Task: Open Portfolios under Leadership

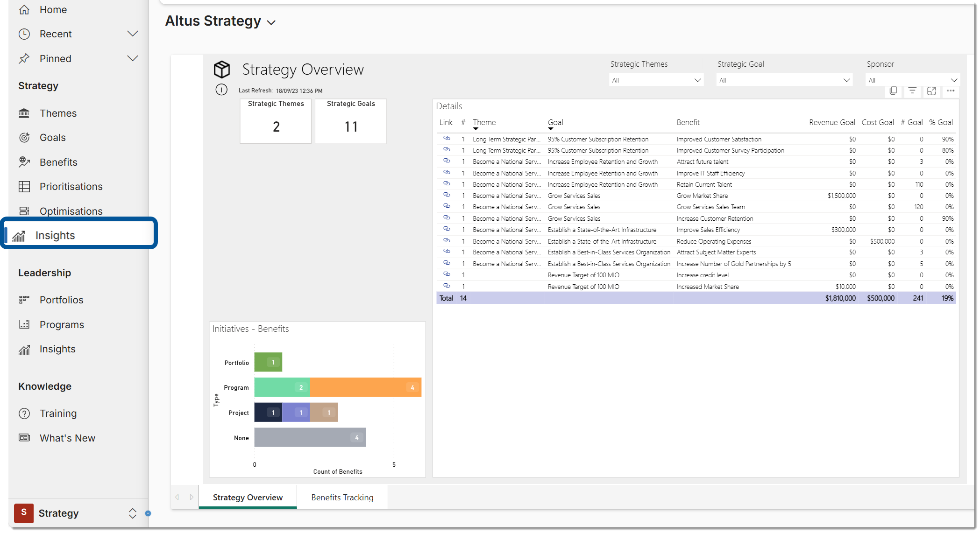Action: [x=61, y=300]
